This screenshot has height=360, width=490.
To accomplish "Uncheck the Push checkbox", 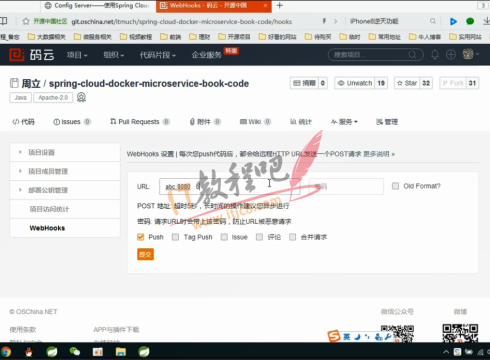I will coord(140,237).
